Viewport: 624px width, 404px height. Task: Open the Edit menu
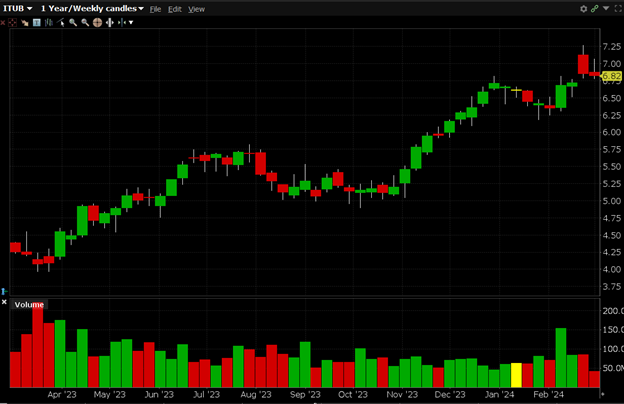coord(174,9)
